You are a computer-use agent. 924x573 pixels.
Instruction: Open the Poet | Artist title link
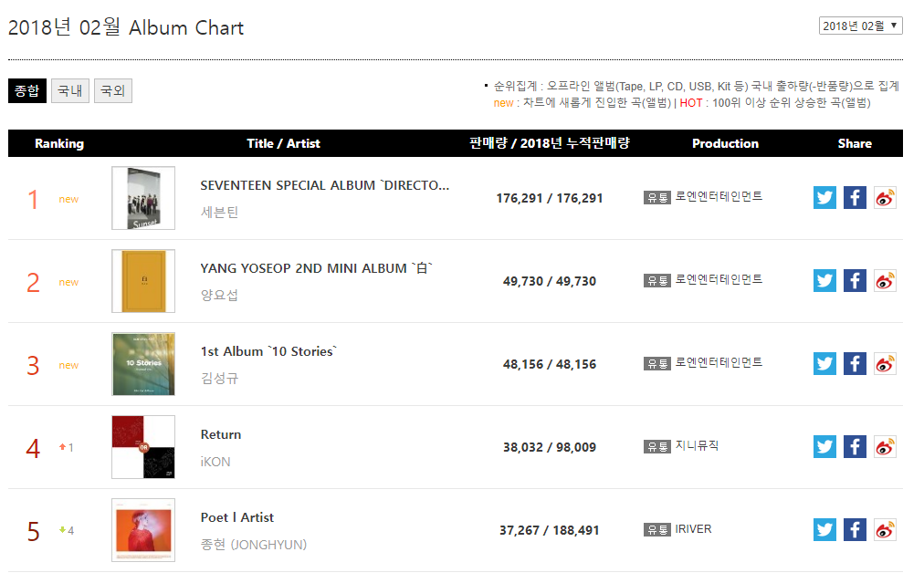point(236,517)
